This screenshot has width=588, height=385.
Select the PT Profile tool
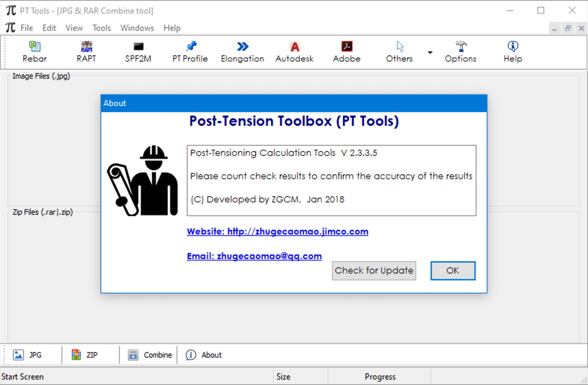[x=190, y=51]
